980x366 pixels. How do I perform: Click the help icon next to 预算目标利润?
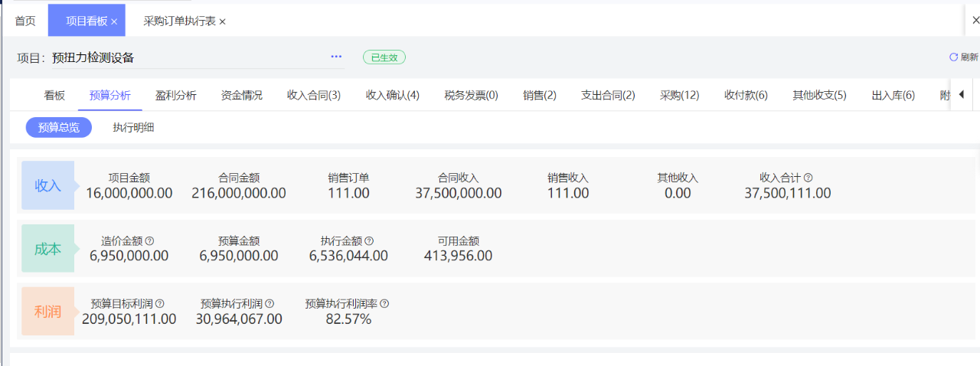point(160,303)
